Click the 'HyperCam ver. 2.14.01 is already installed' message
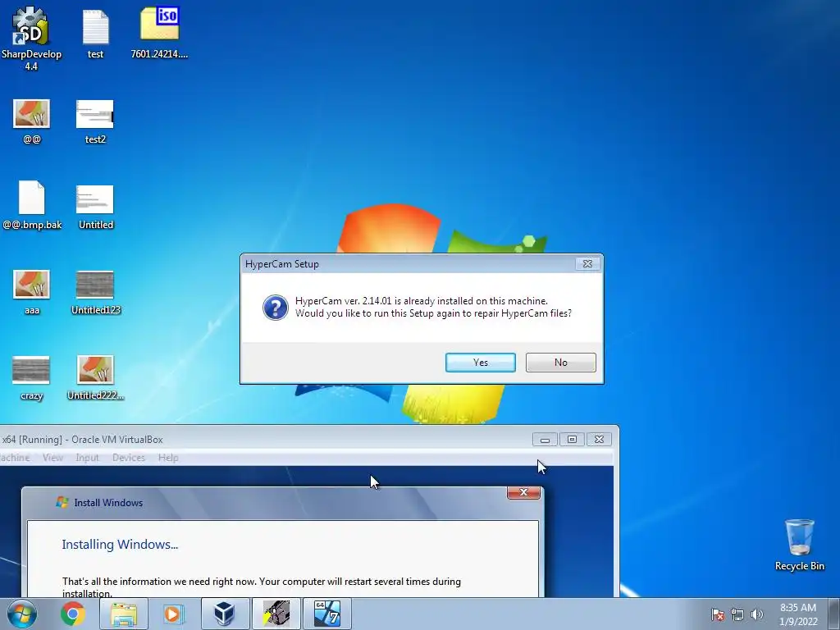Viewport: 840px width, 630px height. click(x=422, y=300)
